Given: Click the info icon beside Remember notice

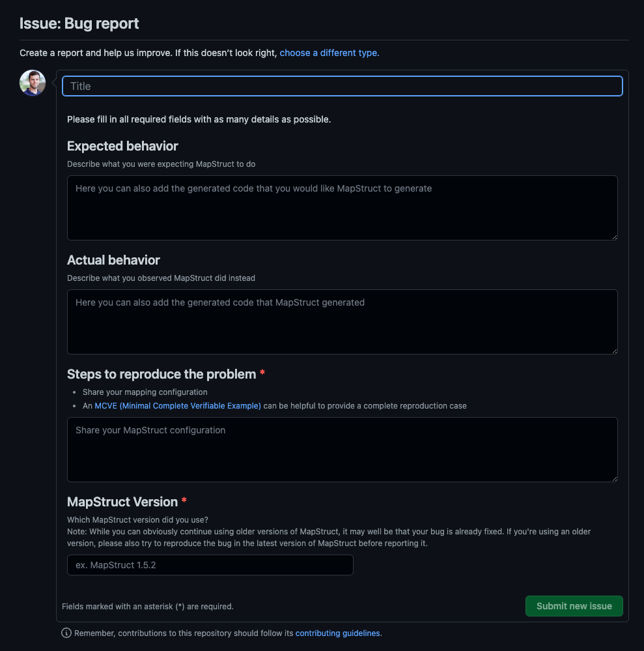Looking at the screenshot, I should (x=66, y=633).
